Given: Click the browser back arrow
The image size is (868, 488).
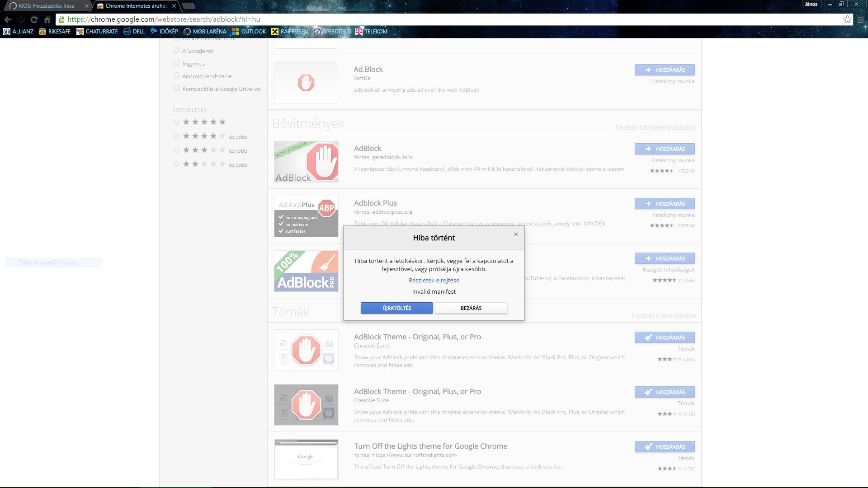Looking at the screenshot, I should pyautogui.click(x=8, y=19).
